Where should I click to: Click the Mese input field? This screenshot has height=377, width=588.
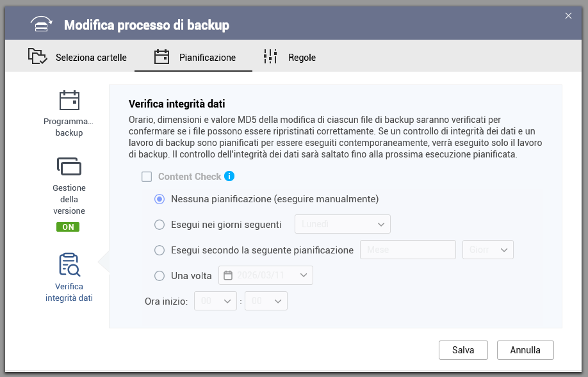click(x=408, y=250)
